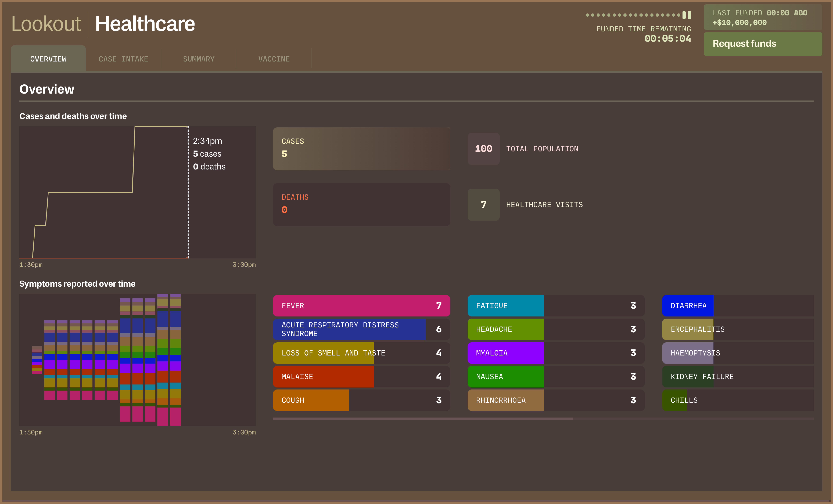
Task: Select the Kidney Failure symptom bar
Action: [x=738, y=377]
